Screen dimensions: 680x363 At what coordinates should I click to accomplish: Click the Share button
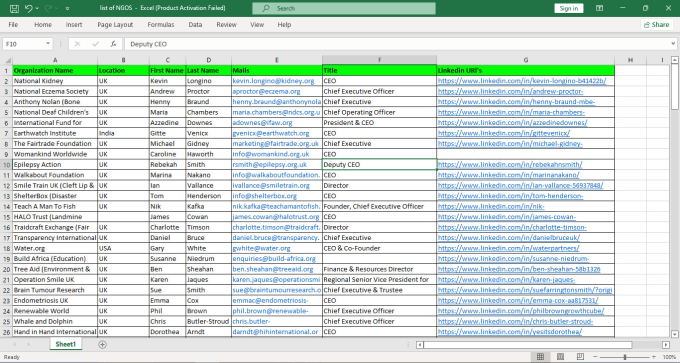point(657,25)
